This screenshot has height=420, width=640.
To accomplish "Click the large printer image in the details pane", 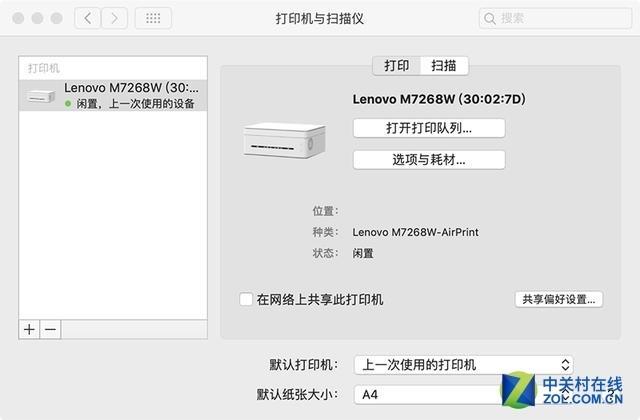I will tap(284, 140).
